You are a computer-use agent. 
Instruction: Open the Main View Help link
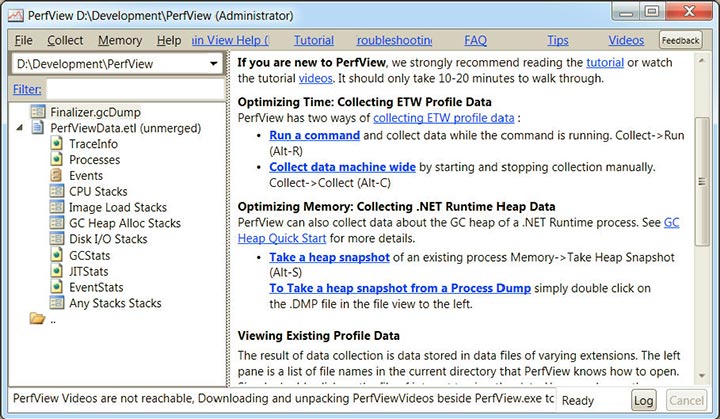coord(231,40)
